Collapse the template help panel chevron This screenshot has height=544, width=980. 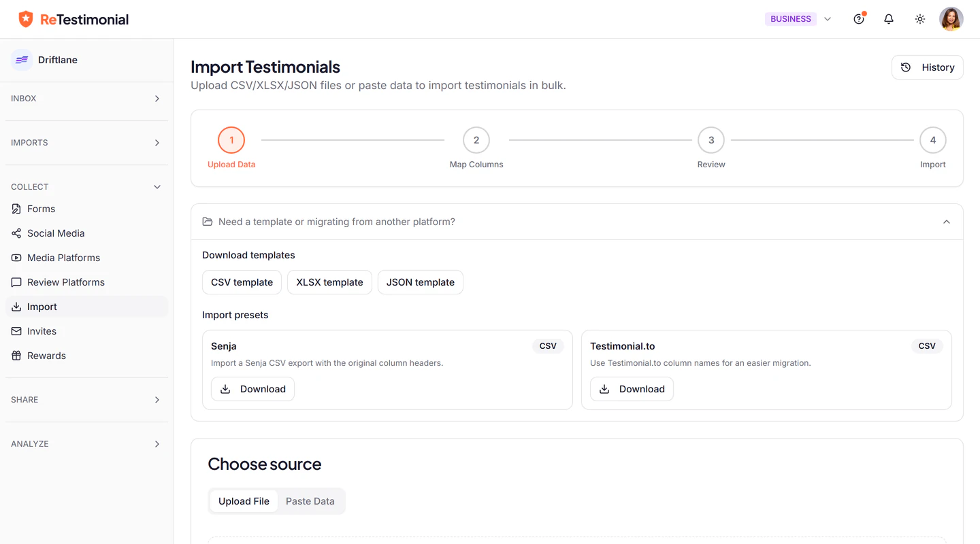tap(947, 222)
